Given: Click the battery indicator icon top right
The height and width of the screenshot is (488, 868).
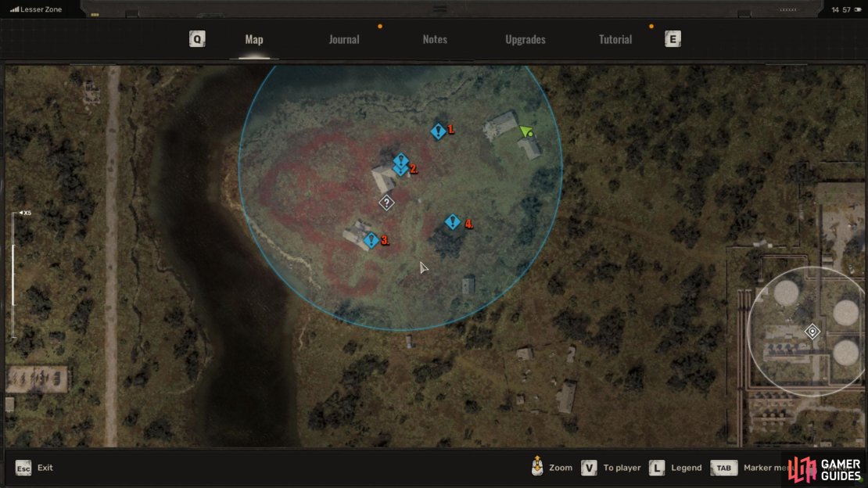Looking at the screenshot, I should click(x=858, y=9).
